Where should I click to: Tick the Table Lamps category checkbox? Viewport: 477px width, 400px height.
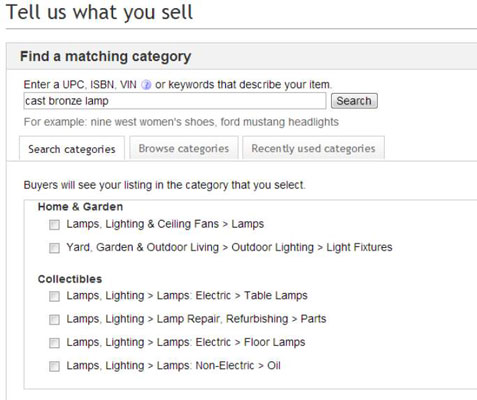(x=54, y=296)
